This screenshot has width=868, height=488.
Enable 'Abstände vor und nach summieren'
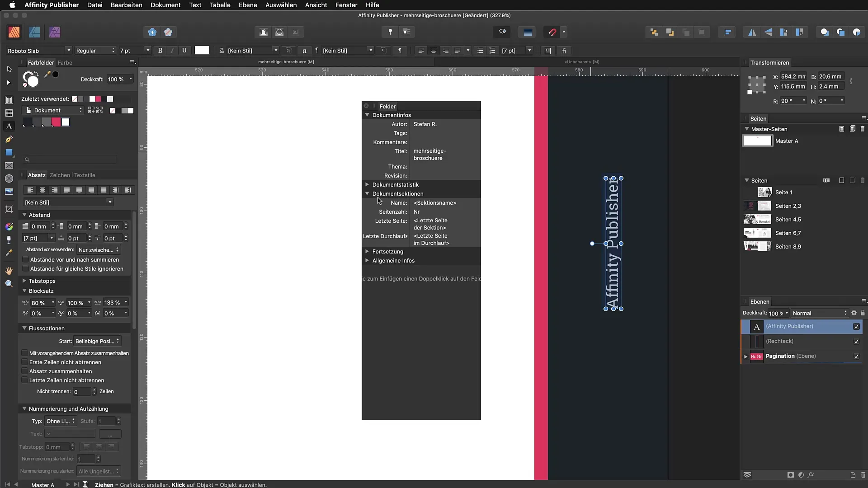point(25,260)
